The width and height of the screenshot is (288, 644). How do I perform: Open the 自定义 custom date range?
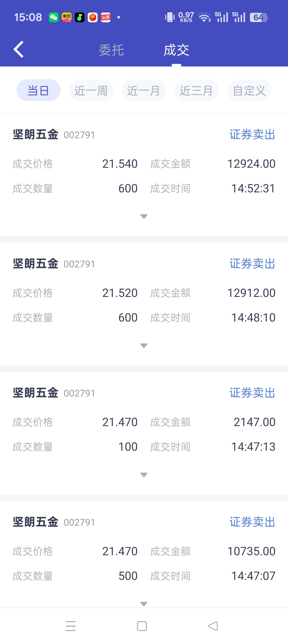[249, 90]
